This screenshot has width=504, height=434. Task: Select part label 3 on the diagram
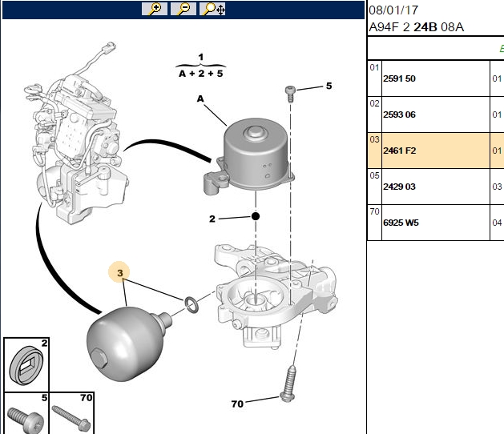tap(120, 273)
